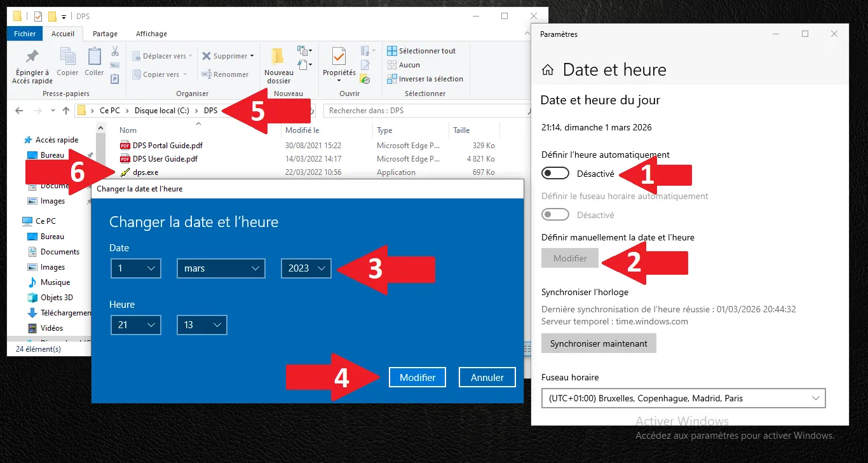
Task: Click the Supprimer delete X icon
Action: point(207,56)
